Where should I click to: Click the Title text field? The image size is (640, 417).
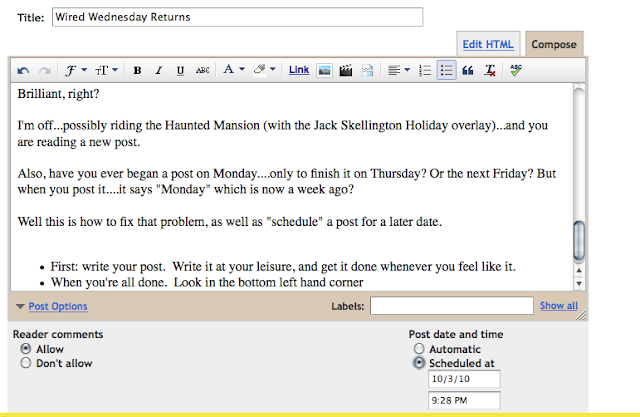click(x=238, y=17)
